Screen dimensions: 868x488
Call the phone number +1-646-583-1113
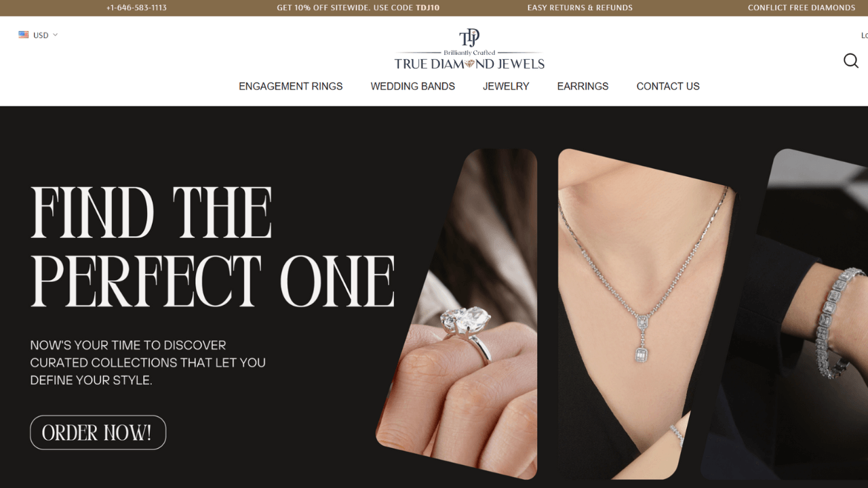pos(136,8)
